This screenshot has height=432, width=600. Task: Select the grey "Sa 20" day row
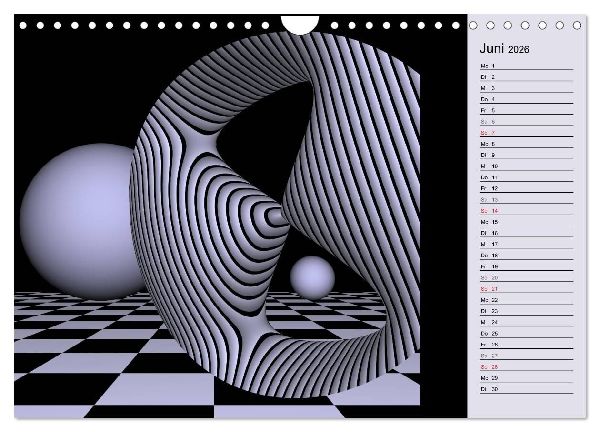coord(527,277)
